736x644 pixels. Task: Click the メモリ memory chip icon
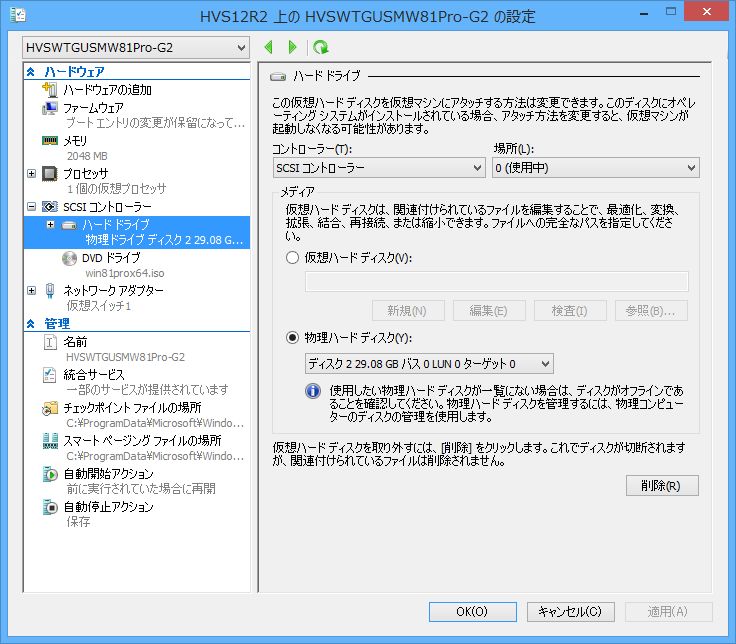[x=50, y=140]
